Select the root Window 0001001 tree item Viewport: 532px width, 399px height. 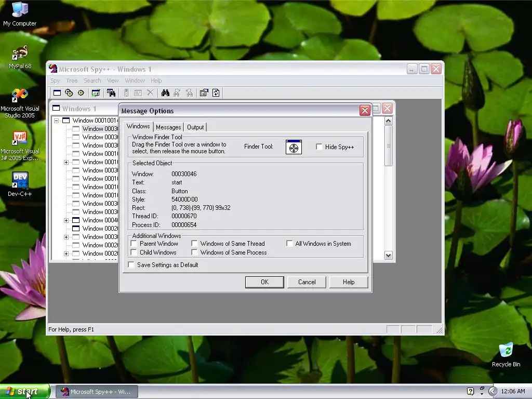click(95, 121)
